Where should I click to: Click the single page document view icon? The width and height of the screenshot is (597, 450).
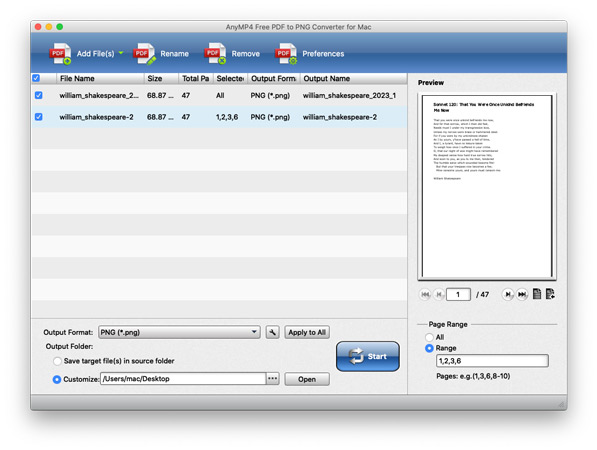(x=537, y=294)
